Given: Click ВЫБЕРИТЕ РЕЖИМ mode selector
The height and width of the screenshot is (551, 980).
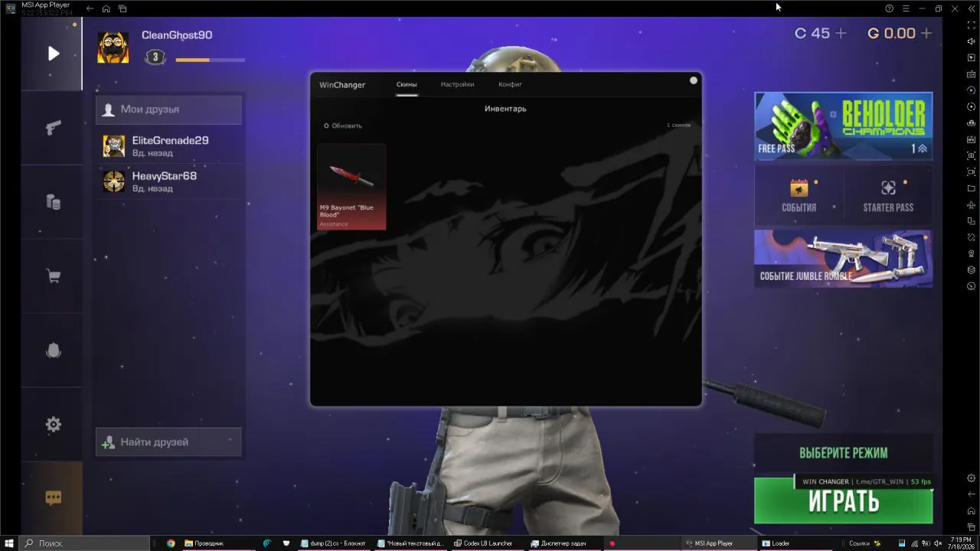Looking at the screenshot, I should (844, 453).
